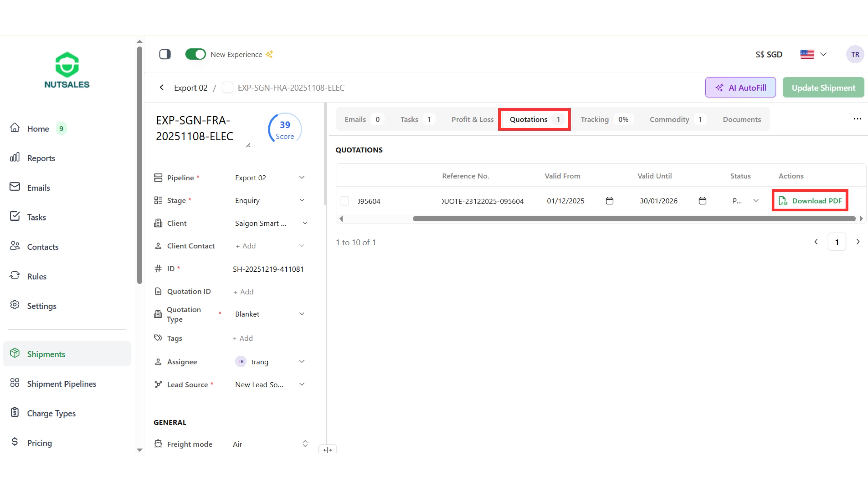Click the Download PDF button
Image resolution: width=868 pixels, height=488 pixels.
pyautogui.click(x=810, y=201)
